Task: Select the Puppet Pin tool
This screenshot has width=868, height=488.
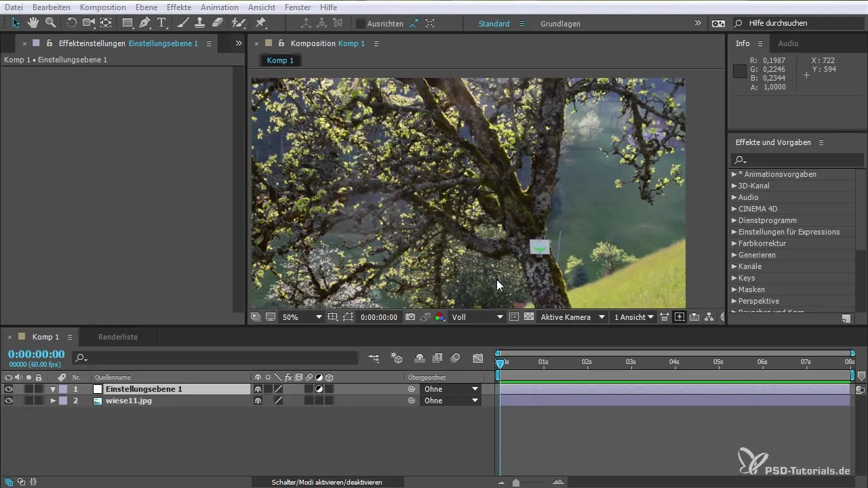Action: coord(260,23)
